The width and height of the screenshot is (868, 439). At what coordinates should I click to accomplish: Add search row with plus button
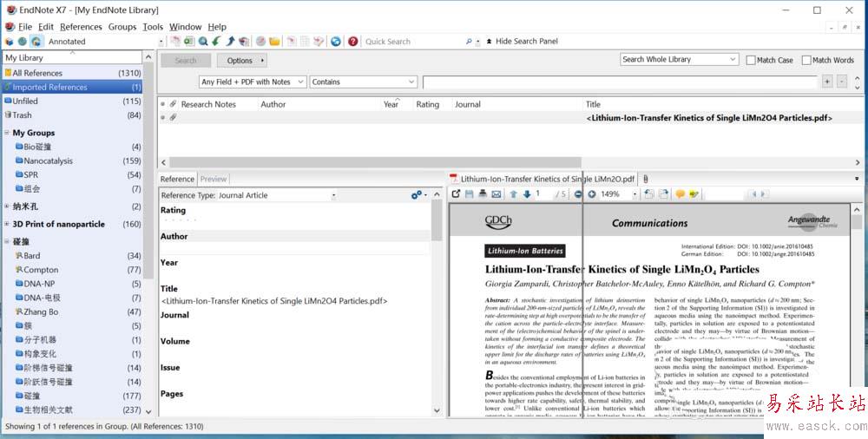point(827,82)
